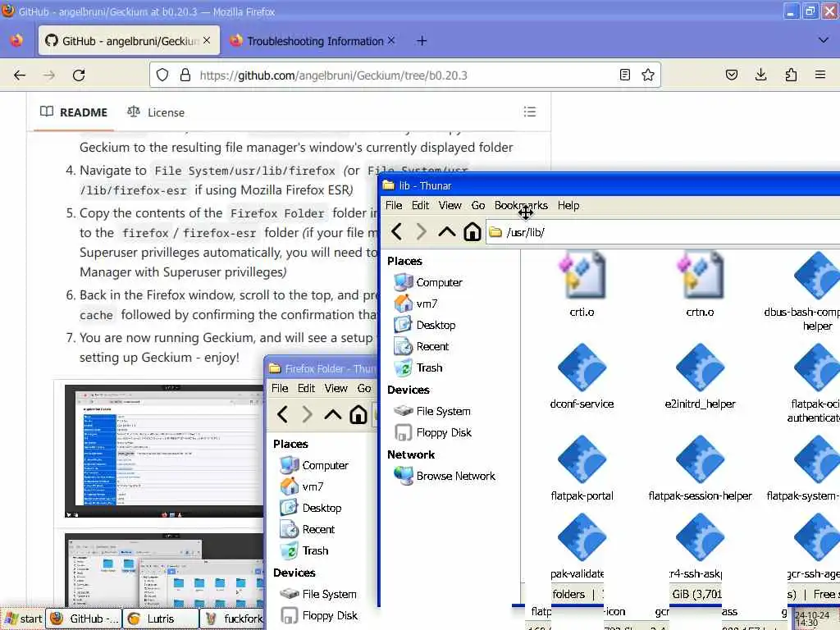Open Help menu in lib Thunar

(568, 205)
